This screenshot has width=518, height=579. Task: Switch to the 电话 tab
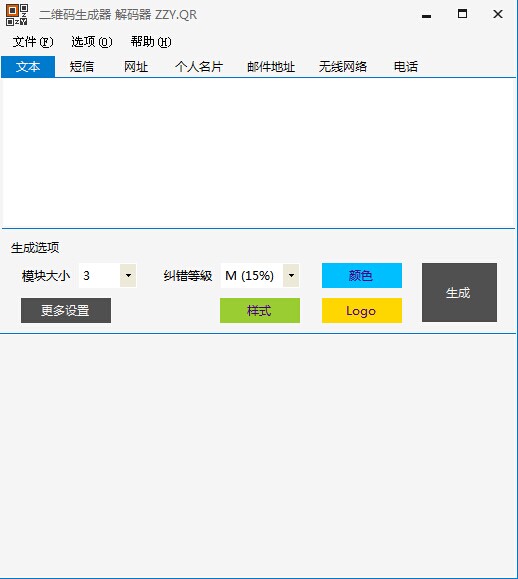coord(406,67)
